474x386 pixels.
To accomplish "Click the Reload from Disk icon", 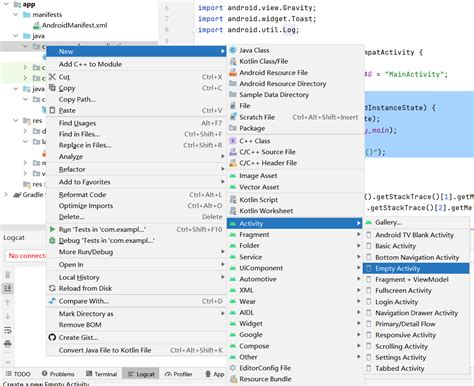I will pyautogui.click(x=52, y=288).
